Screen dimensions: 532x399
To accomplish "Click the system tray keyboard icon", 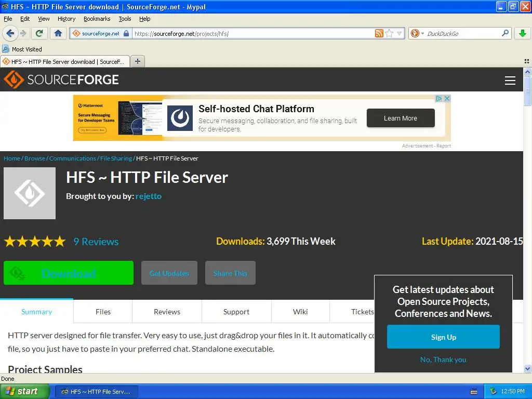I will 474,392.
